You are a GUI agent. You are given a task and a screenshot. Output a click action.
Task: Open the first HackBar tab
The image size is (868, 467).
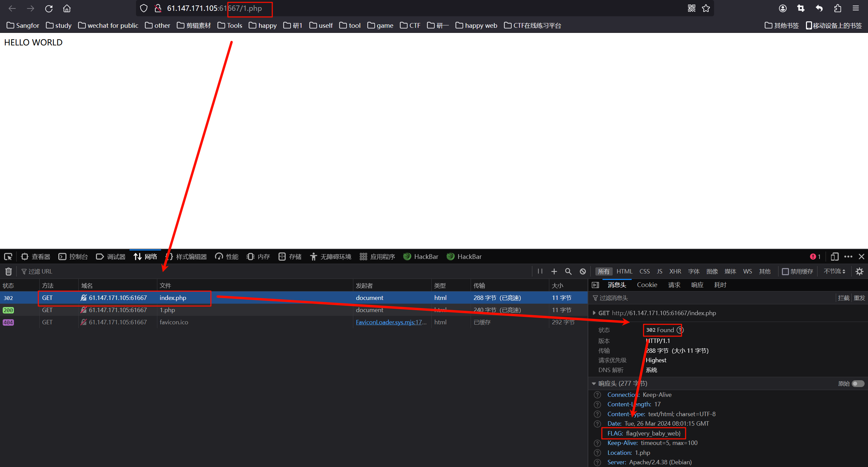pos(420,257)
